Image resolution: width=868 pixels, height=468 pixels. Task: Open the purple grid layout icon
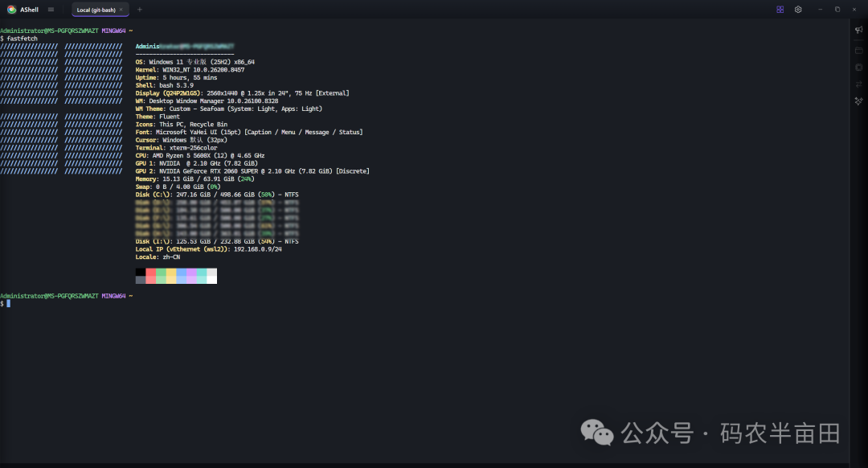coord(780,10)
